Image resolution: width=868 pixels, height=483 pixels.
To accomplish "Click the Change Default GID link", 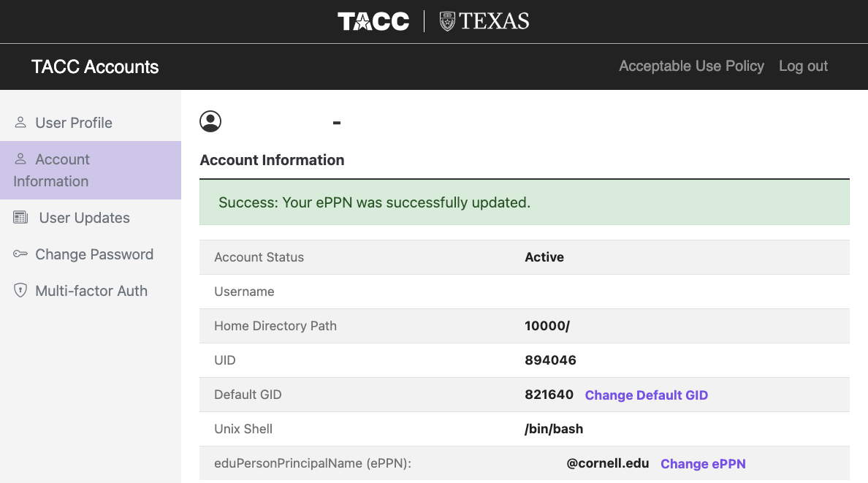I will pyautogui.click(x=646, y=395).
